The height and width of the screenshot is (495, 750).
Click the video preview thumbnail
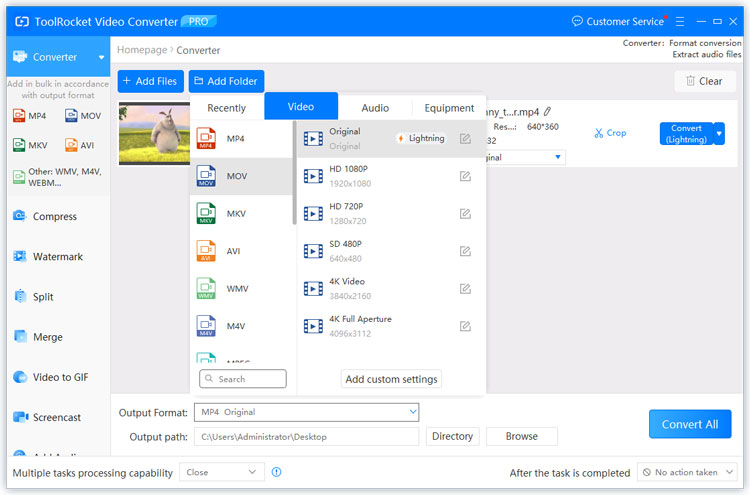coord(154,133)
